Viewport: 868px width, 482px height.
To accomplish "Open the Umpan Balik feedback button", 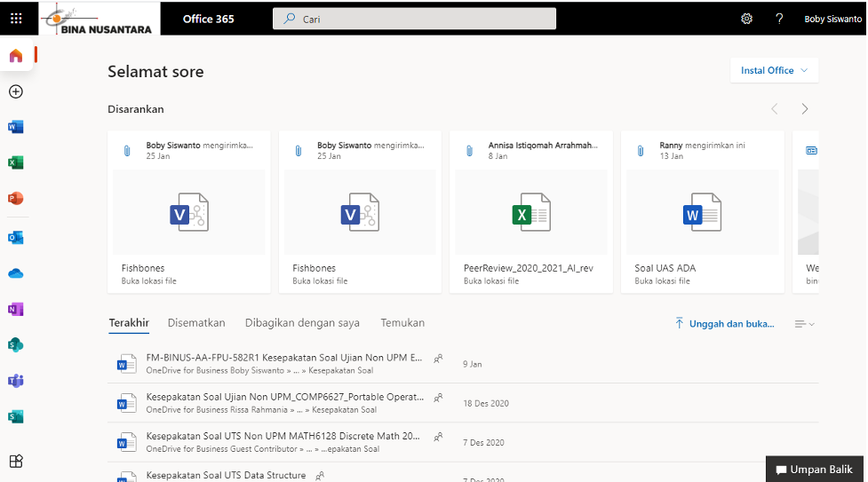I will (815, 470).
